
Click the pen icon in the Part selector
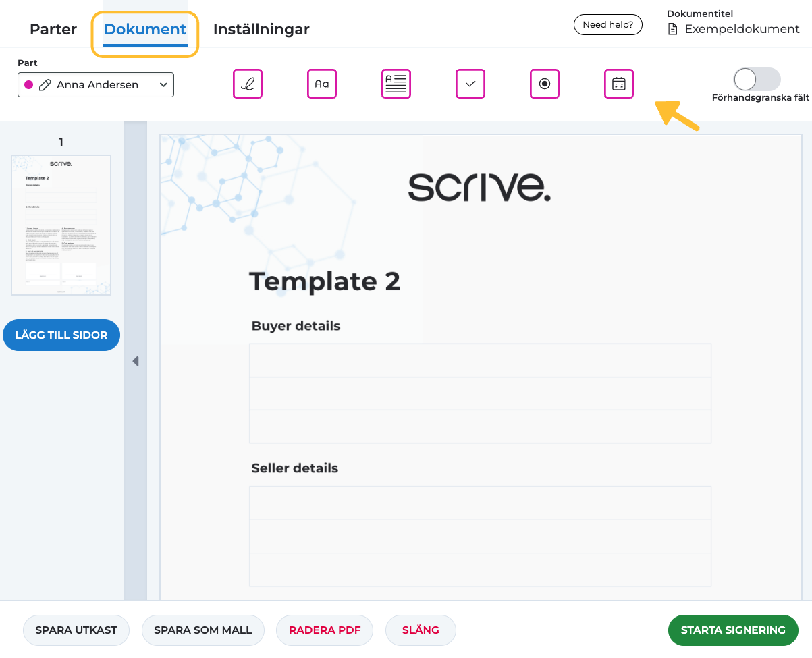[x=45, y=85]
